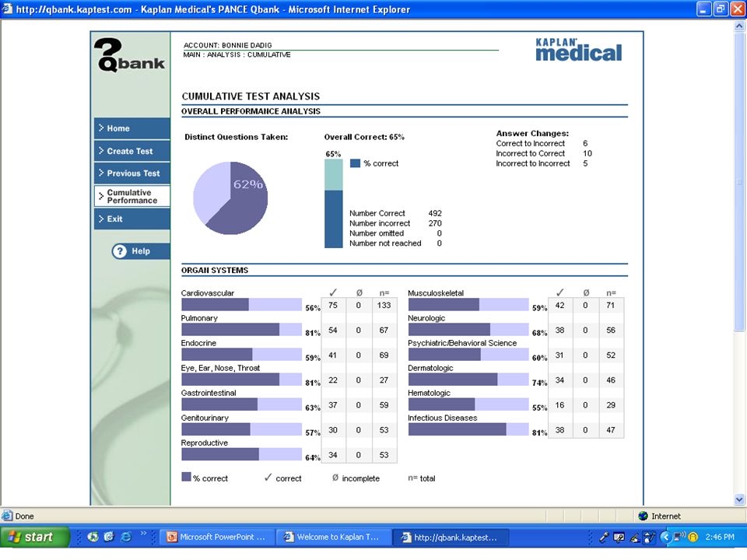The height and width of the screenshot is (560, 747).
Task: Expand hidden system tray icons
Action: 665,537
